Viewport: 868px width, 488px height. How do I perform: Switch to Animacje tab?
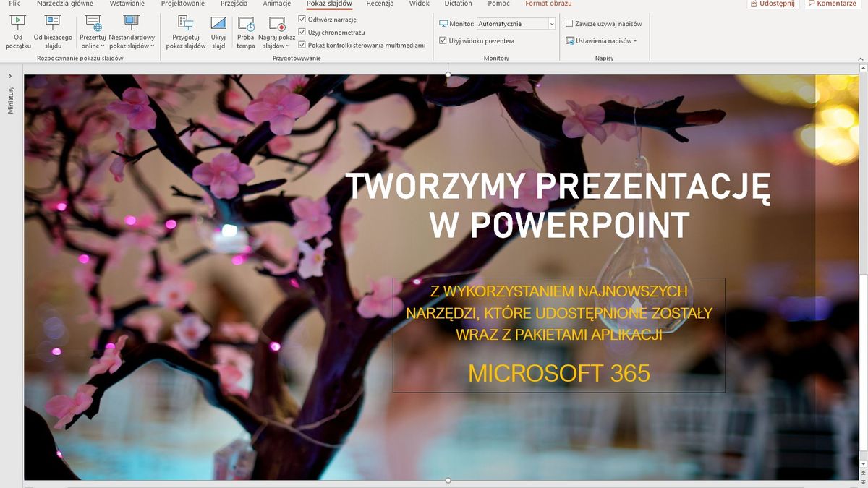coord(277,4)
